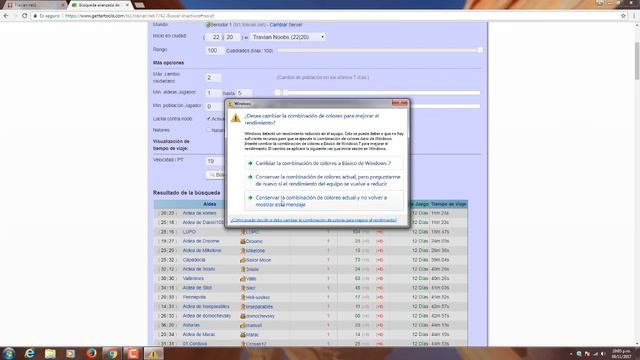640x360 pixels.
Task: Click the browser back arrow
Action: (6, 16)
